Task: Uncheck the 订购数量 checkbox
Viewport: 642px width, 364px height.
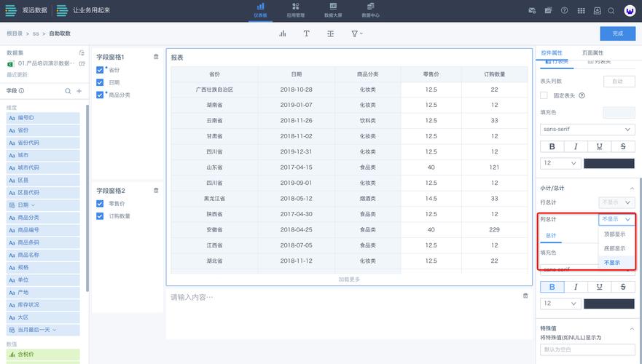Action: tap(100, 216)
